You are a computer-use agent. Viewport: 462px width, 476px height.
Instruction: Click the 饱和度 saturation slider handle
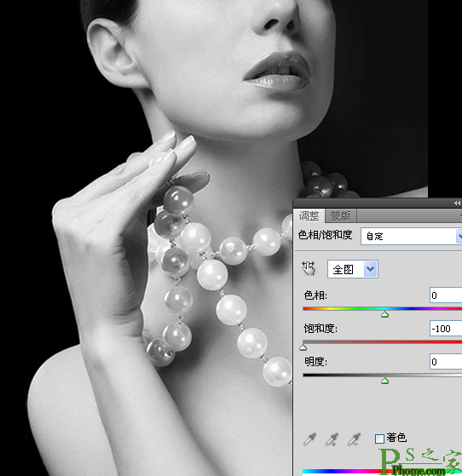(303, 347)
